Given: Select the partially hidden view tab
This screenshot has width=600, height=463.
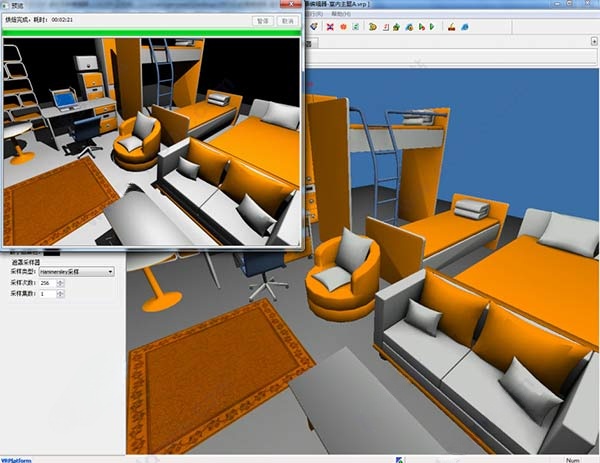Looking at the screenshot, I should (311, 43).
